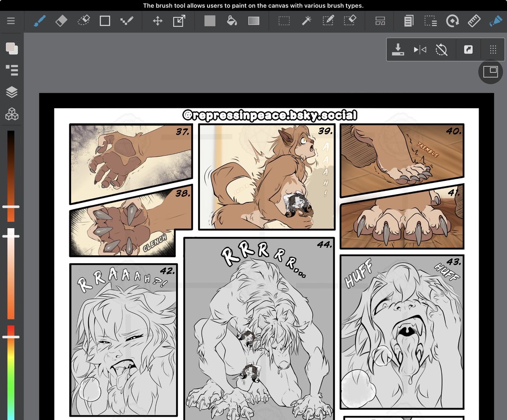Click the dashed selection with lines icon
The image size is (507, 420).
tap(431, 21)
